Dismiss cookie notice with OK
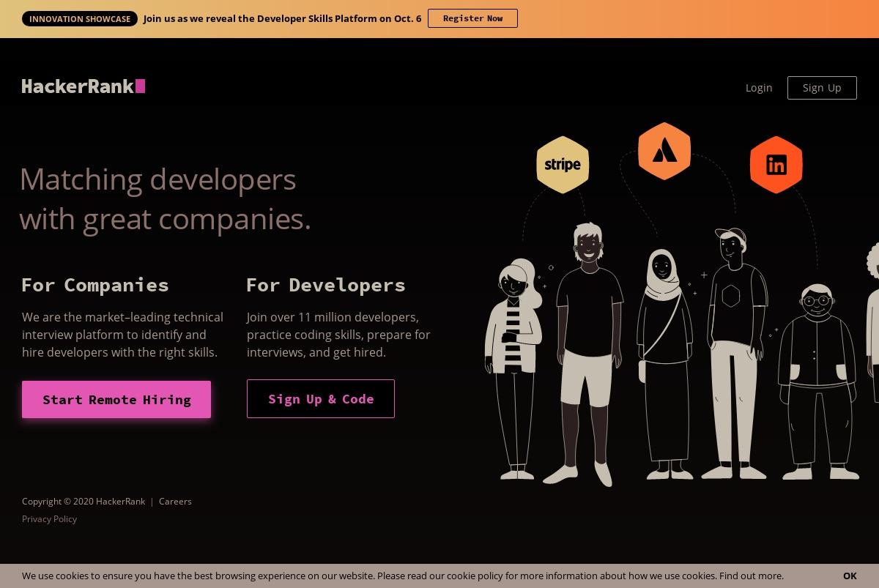879x588 pixels. [x=850, y=576]
